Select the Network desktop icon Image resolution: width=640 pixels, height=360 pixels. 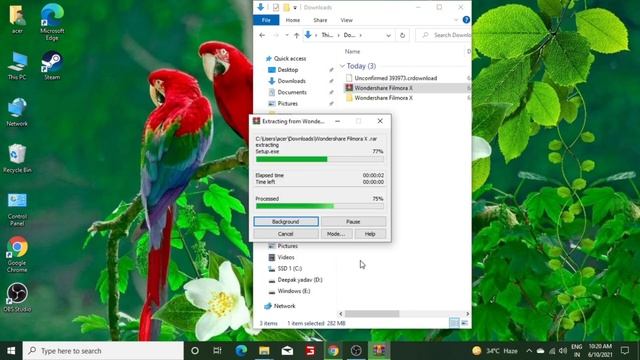[17, 112]
